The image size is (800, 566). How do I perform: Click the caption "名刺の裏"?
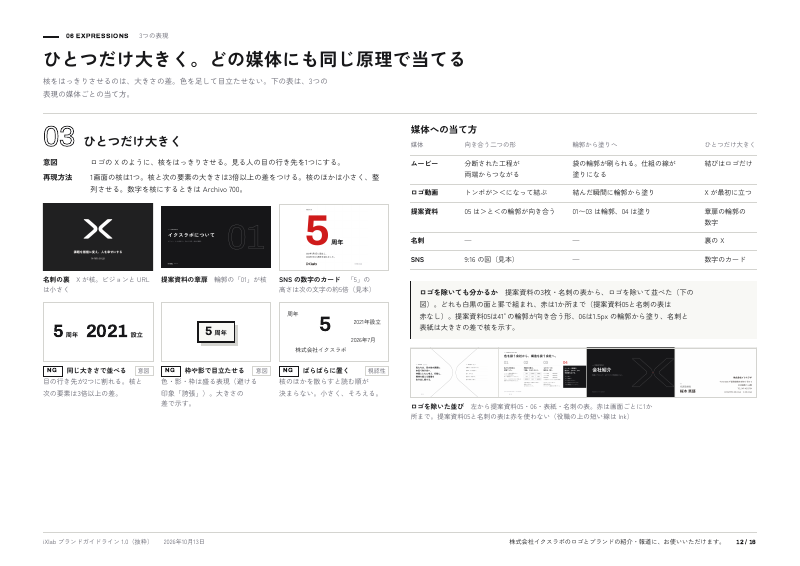click(56, 280)
